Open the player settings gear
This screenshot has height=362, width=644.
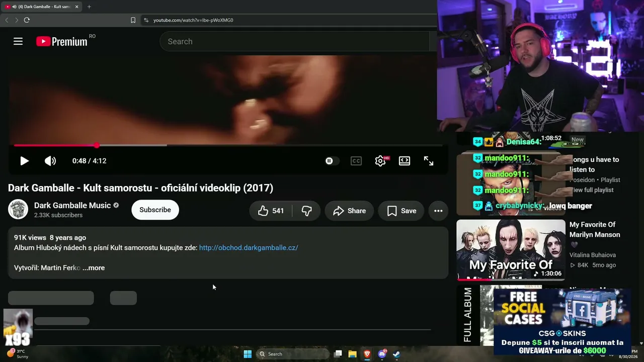click(x=381, y=161)
